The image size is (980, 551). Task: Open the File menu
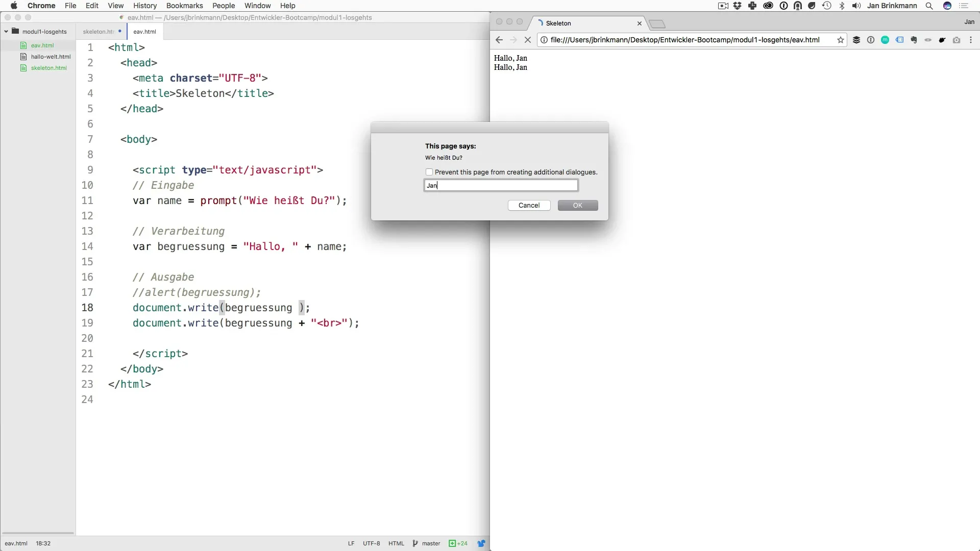pos(70,6)
